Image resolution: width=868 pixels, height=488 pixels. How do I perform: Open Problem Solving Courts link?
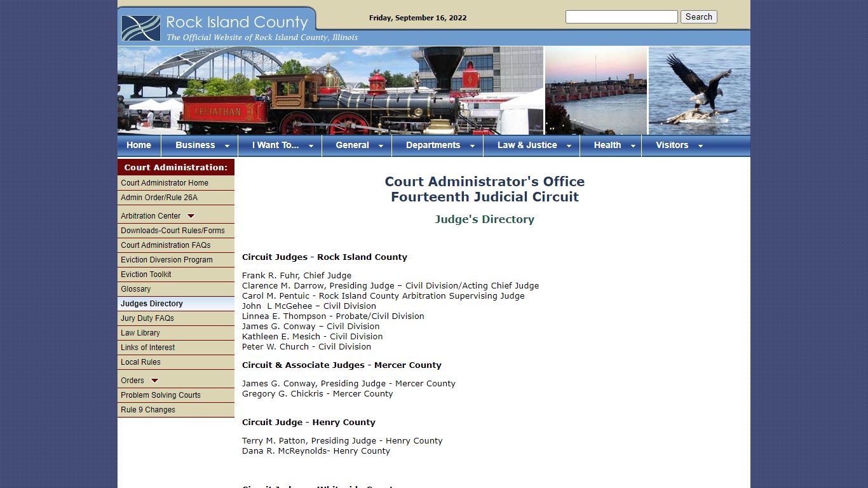(176, 395)
